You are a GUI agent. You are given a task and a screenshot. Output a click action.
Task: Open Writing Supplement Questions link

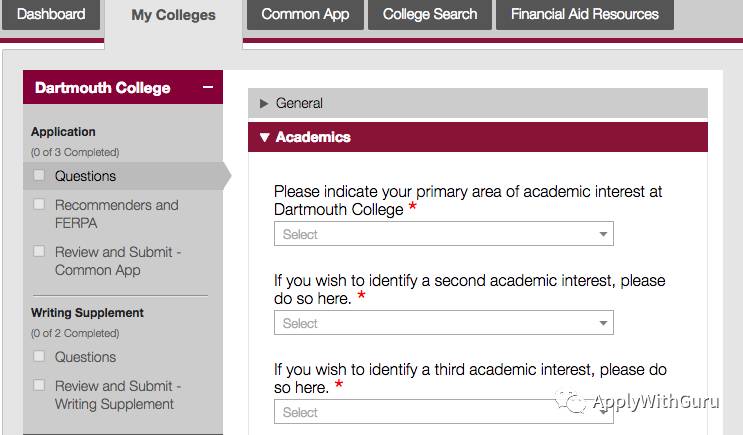point(85,357)
